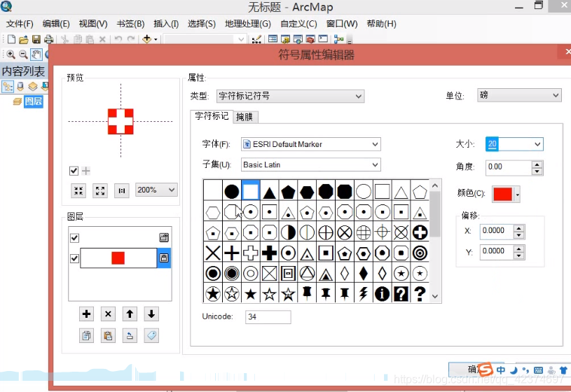Screen dimensions: 571x392
Task: Switch to the 掩膜 tab
Action: point(245,117)
